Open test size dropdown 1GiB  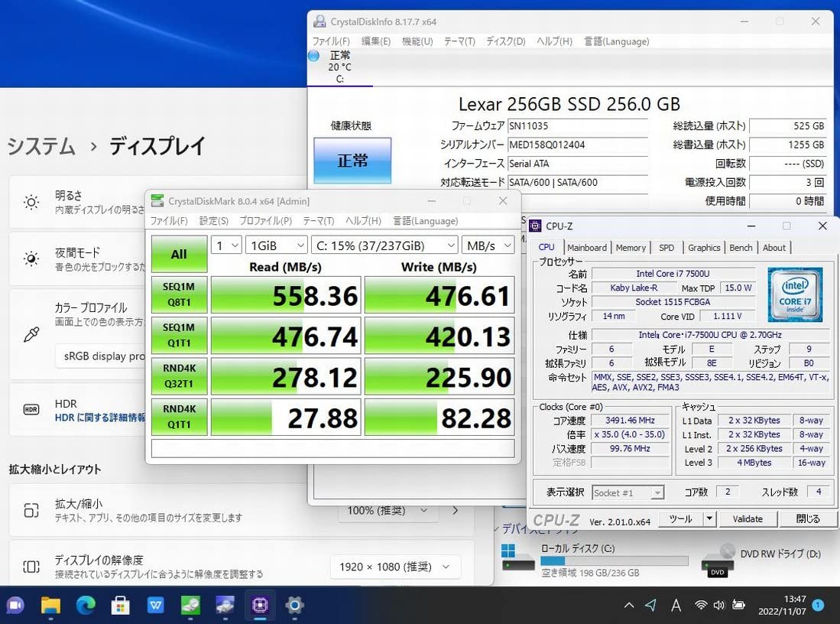click(x=277, y=245)
